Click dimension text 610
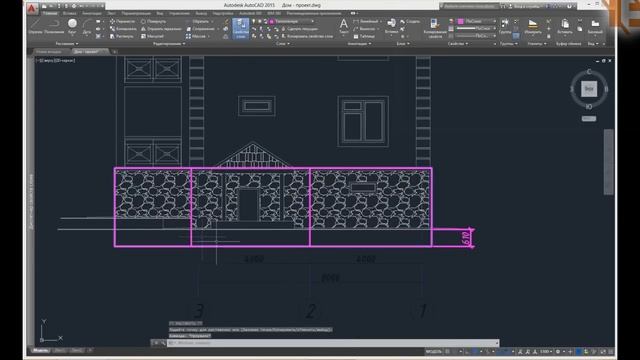640x360 pixels. (466, 238)
